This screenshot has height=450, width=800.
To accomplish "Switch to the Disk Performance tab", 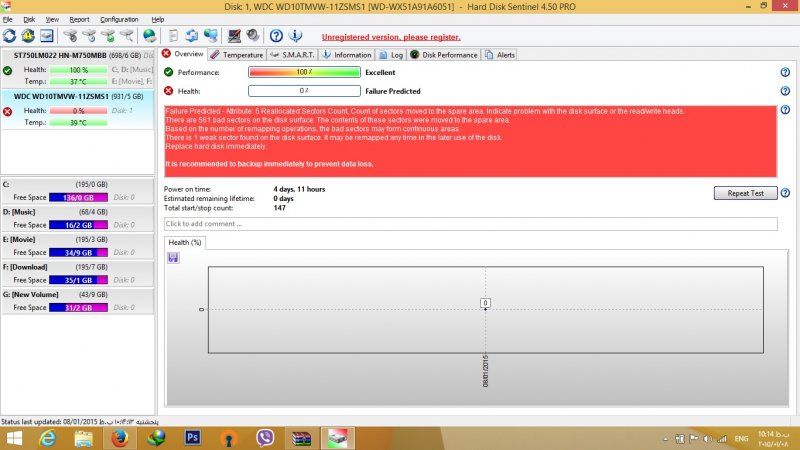I will point(444,55).
